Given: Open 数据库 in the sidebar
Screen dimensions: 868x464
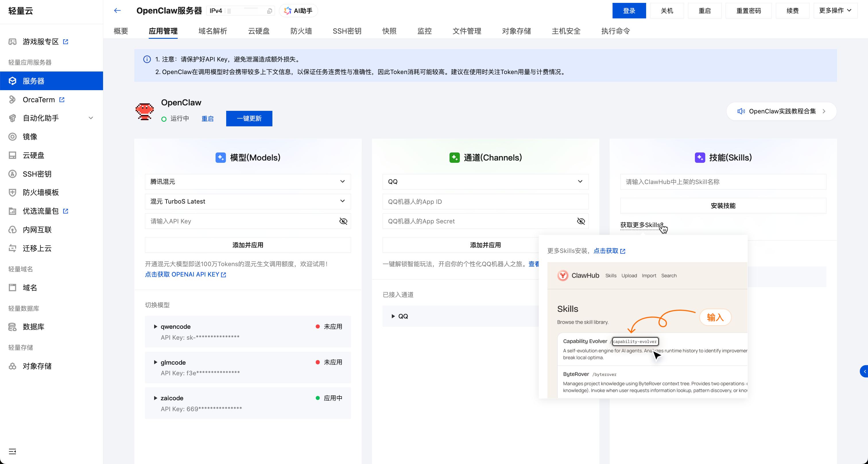Looking at the screenshot, I should click(x=33, y=326).
